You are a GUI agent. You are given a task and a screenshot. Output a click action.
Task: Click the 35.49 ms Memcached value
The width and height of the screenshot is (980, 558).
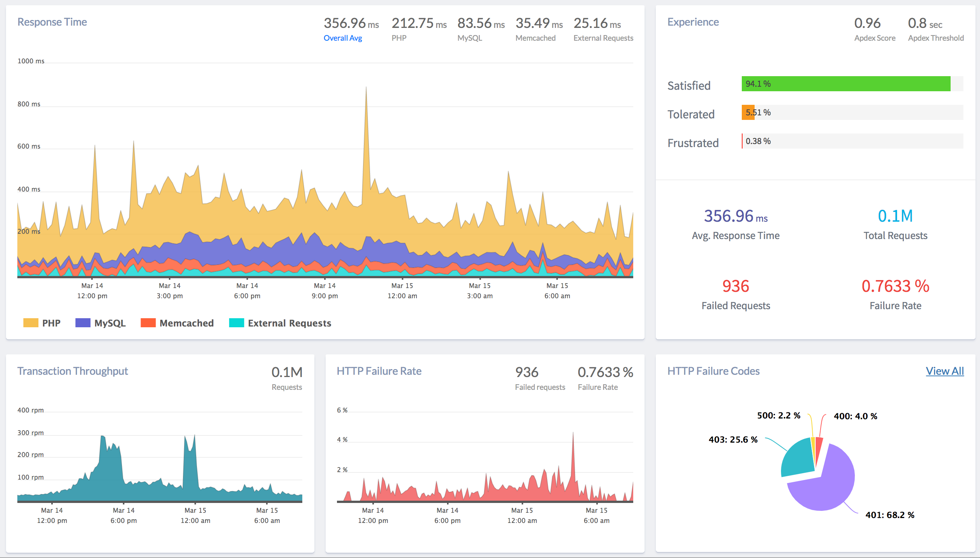coord(539,23)
